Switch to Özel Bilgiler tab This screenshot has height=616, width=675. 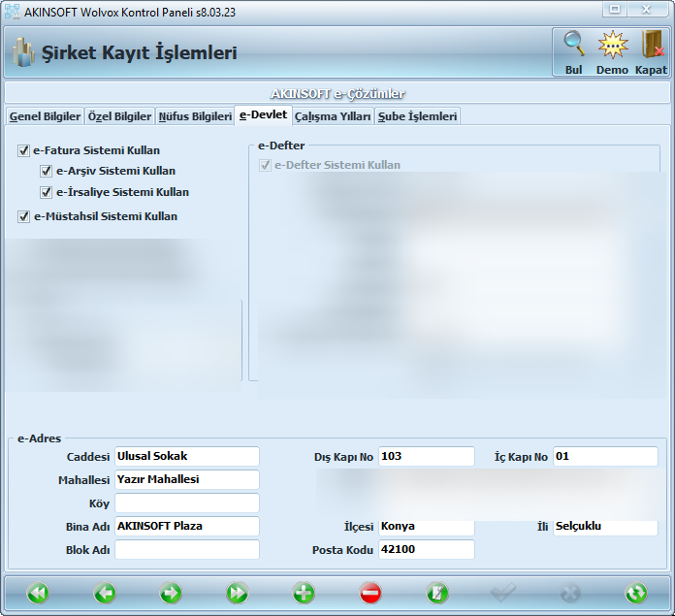click(x=119, y=116)
